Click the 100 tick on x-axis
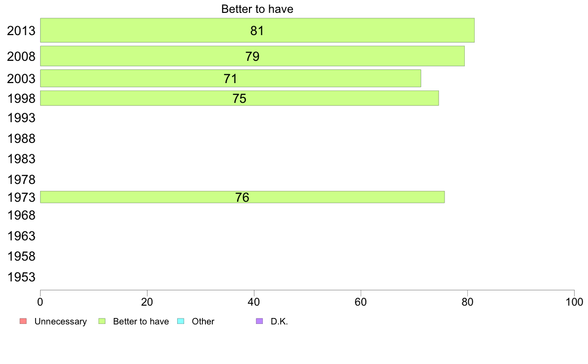This screenshot has height=364, width=588. pyautogui.click(x=574, y=302)
